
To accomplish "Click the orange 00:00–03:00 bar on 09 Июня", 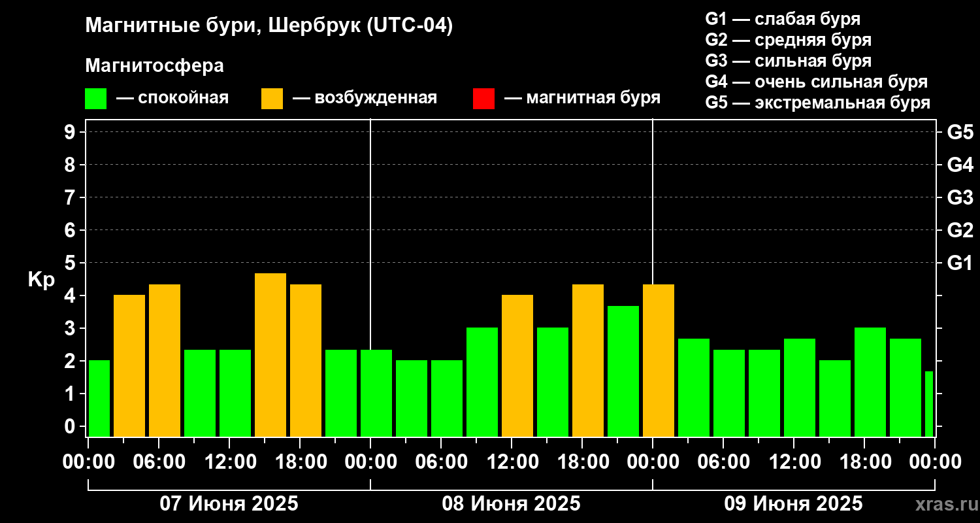I will click(x=659, y=360).
